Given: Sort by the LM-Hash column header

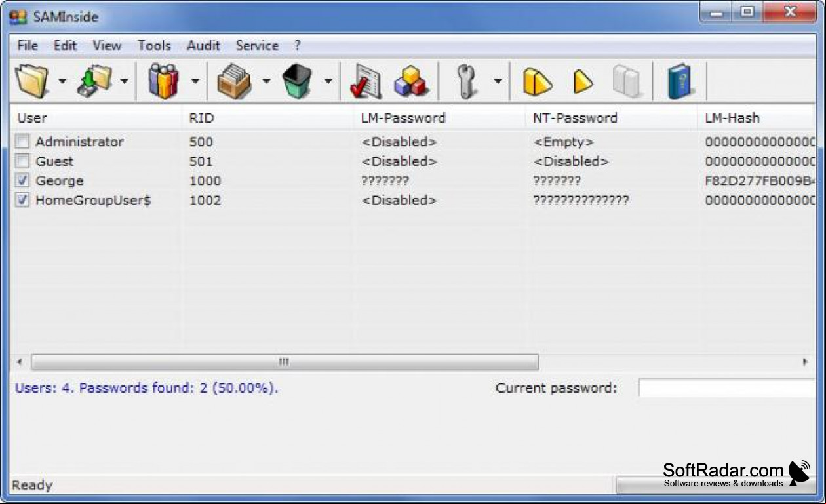Looking at the screenshot, I should pos(756,118).
